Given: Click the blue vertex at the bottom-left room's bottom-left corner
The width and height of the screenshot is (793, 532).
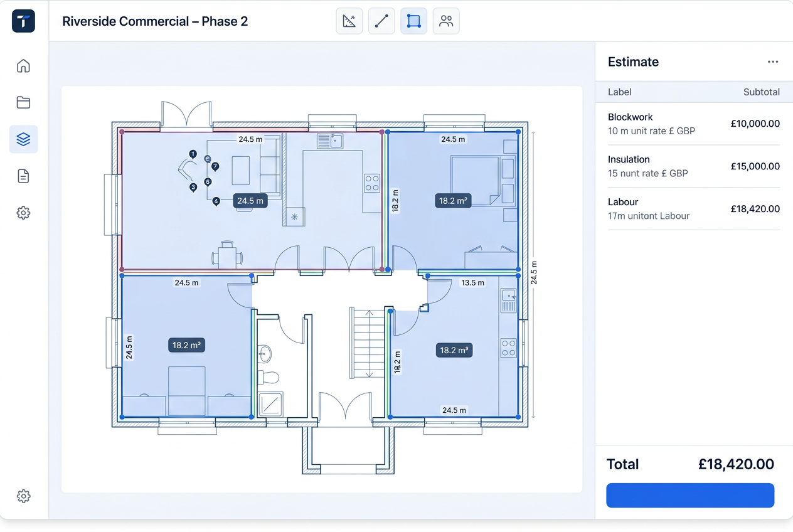Looking at the screenshot, I should pos(122,417).
